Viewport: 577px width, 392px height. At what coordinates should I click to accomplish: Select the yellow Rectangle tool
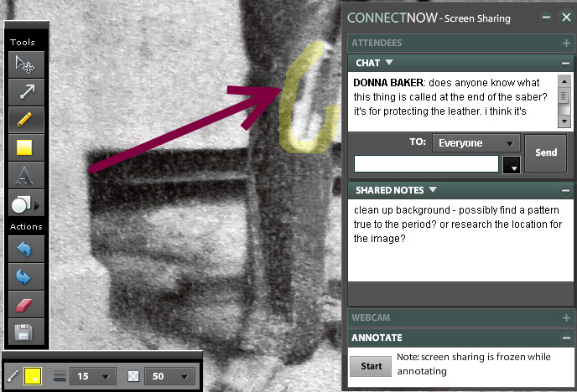24,147
